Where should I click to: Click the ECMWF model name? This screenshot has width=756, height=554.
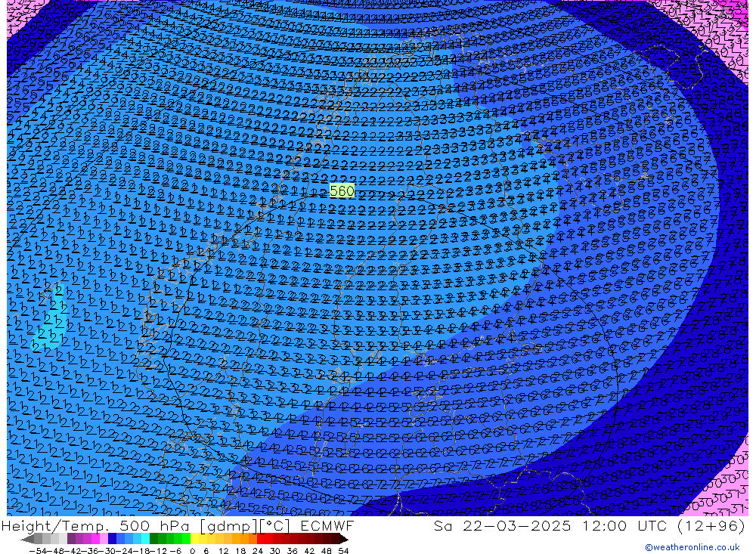tap(327, 525)
